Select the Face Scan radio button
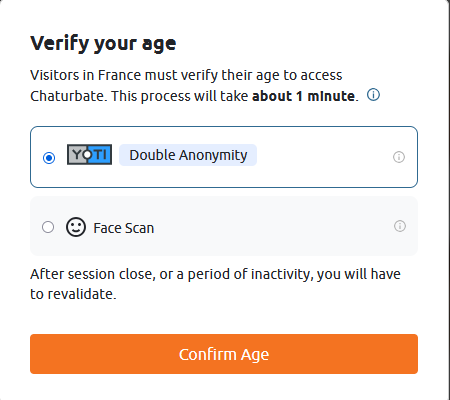Screen dimensions: 450x400 48,227
